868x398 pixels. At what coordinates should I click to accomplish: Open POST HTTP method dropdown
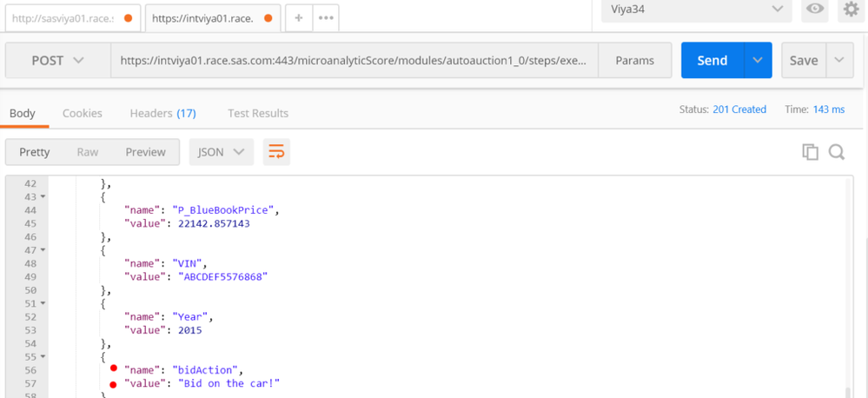click(57, 60)
